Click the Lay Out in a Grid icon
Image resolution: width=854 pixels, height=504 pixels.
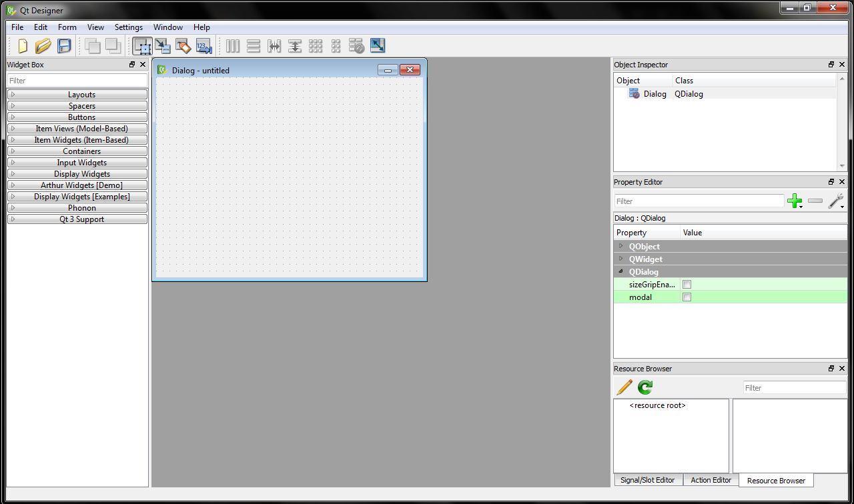pyautogui.click(x=316, y=46)
